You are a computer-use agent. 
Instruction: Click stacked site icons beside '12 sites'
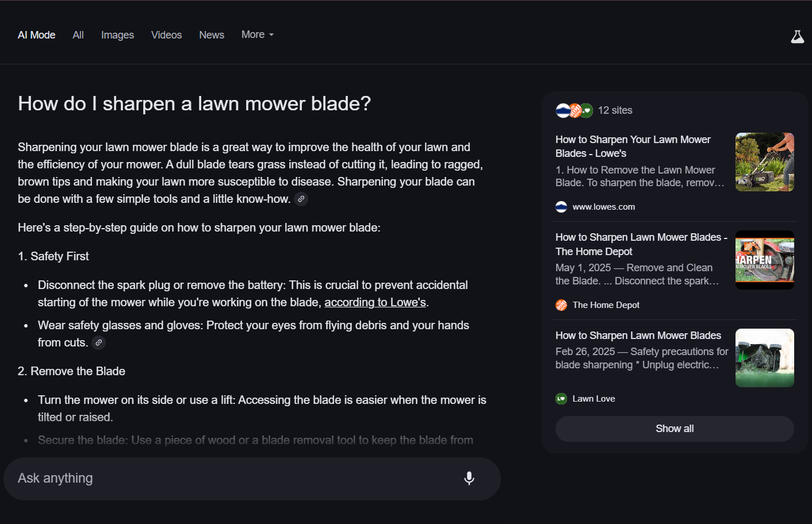pyautogui.click(x=574, y=110)
